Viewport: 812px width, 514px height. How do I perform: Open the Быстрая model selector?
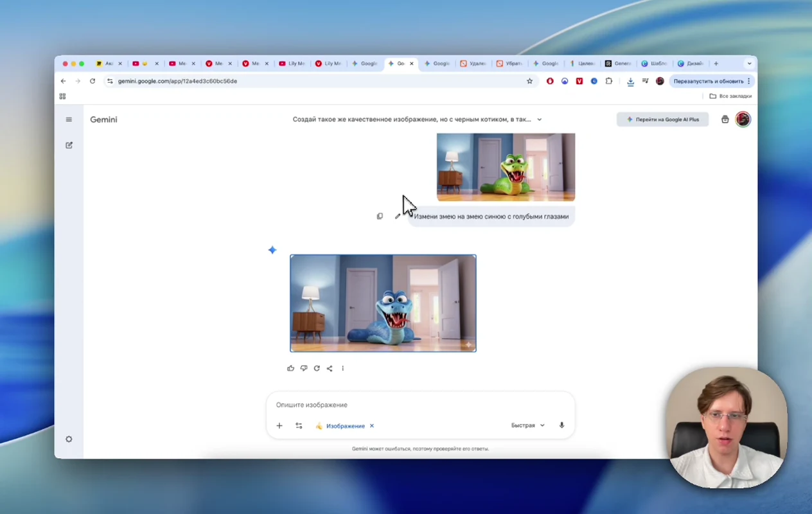(528, 425)
